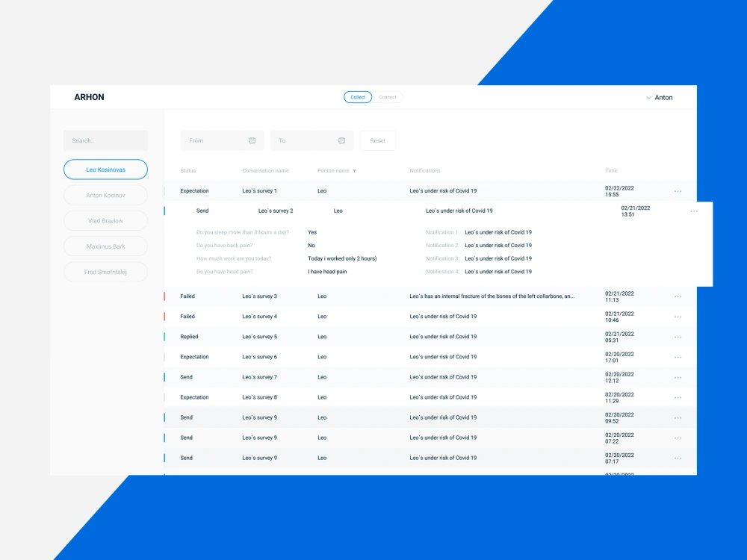
Task: Open the three-dot menu for the 07:17 row
Action: pyautogui.click(x=678, y=458)
